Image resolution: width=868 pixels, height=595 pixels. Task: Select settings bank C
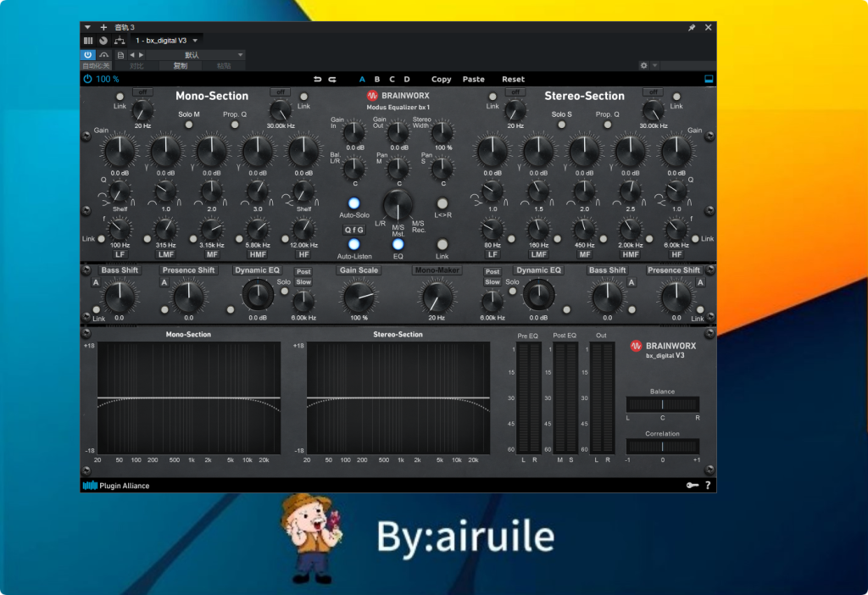[392, 79]
